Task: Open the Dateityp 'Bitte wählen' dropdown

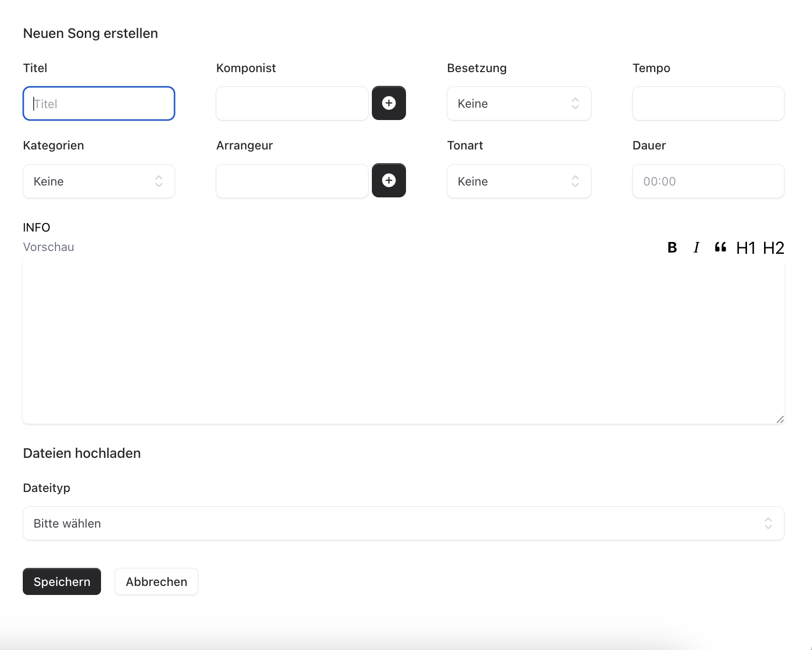Action: point(403,523)
